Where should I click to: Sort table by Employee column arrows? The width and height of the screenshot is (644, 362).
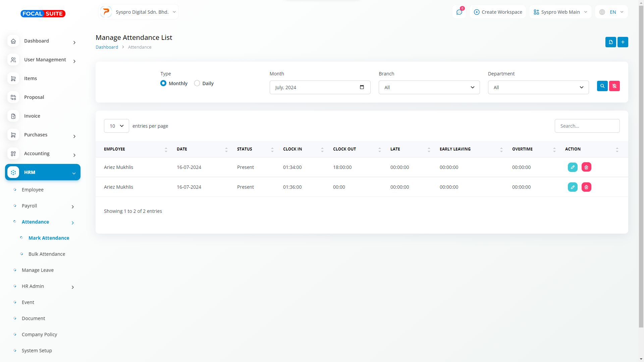[x=166, y=149]
